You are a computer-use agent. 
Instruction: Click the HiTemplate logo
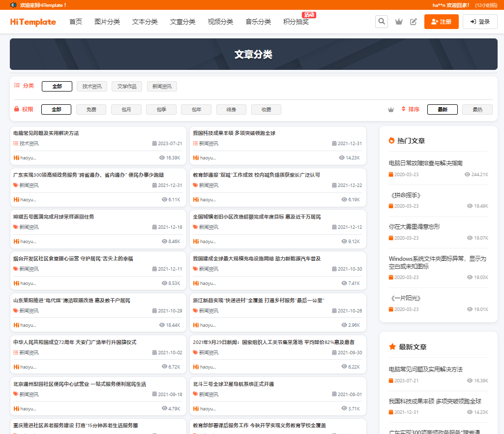[32, 22]
